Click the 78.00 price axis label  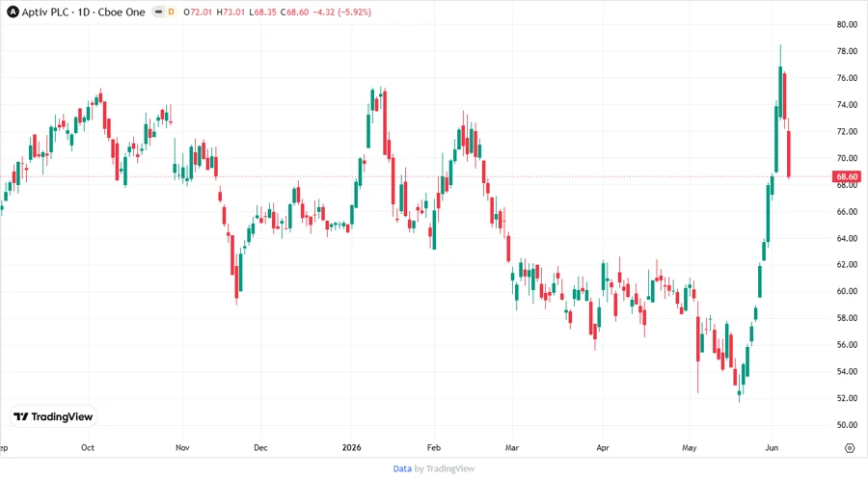(x=847, y=51)
